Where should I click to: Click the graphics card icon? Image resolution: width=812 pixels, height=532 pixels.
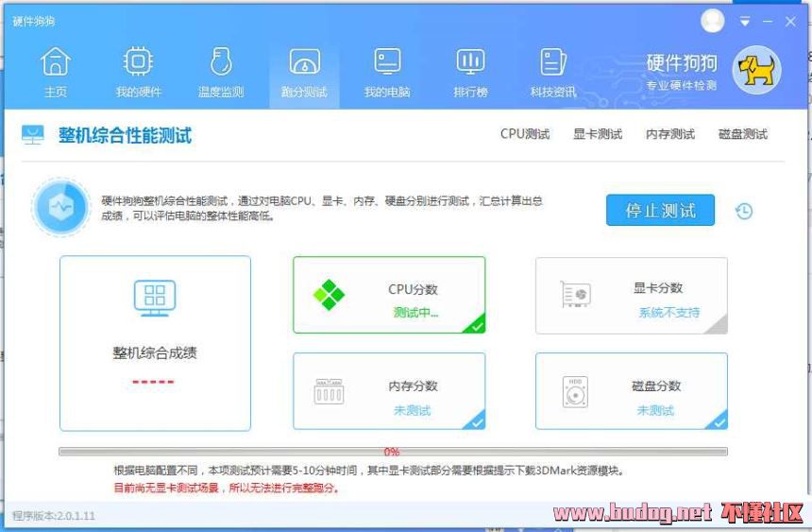[x=575, y=294]
